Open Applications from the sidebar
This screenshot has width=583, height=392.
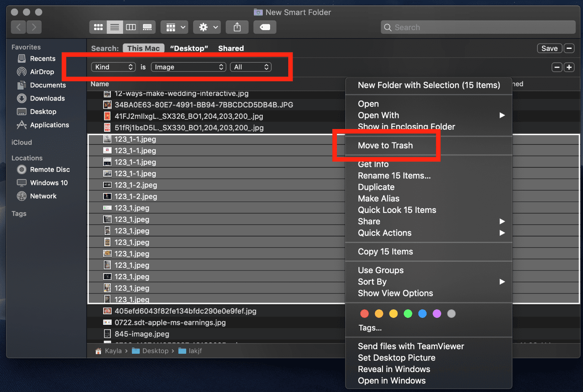click(x=49, y=125)
